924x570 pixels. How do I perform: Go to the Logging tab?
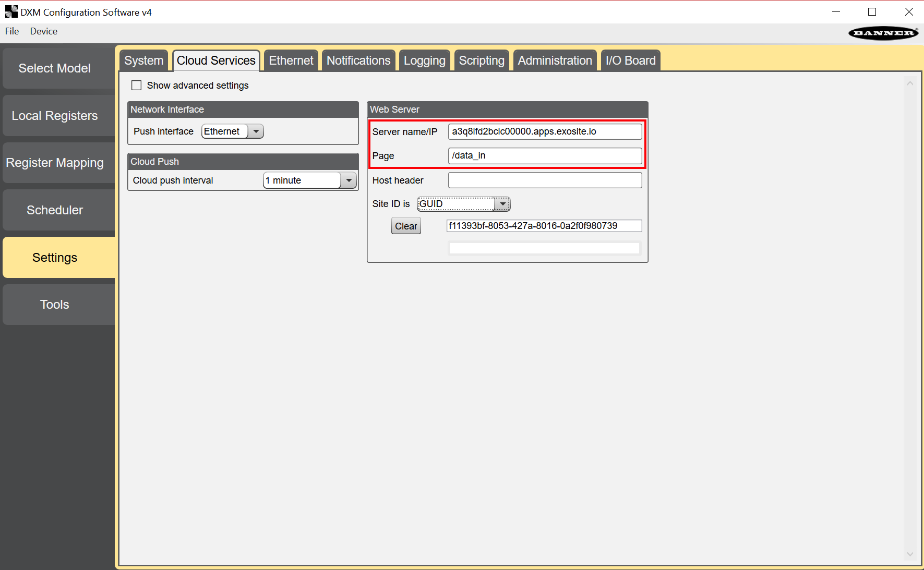pos(425,60)
